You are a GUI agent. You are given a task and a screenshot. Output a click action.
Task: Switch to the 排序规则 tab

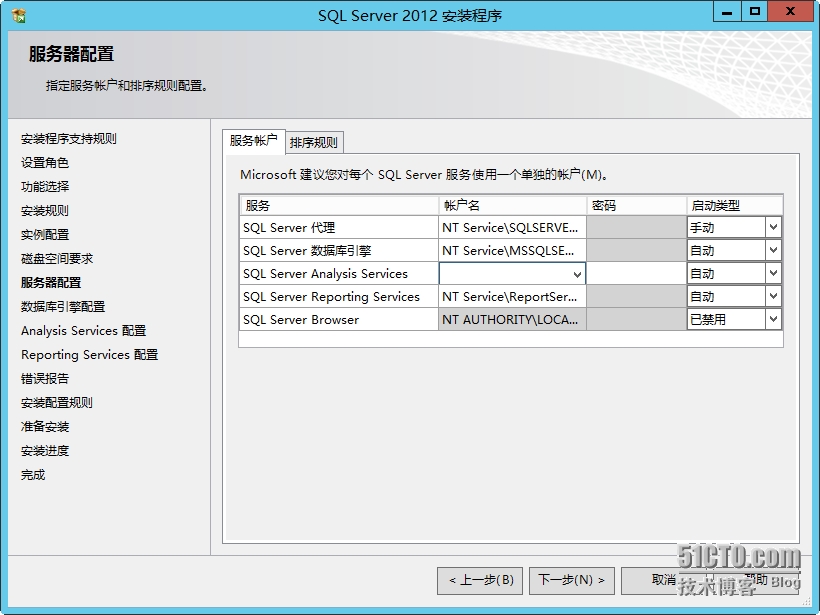314,142
